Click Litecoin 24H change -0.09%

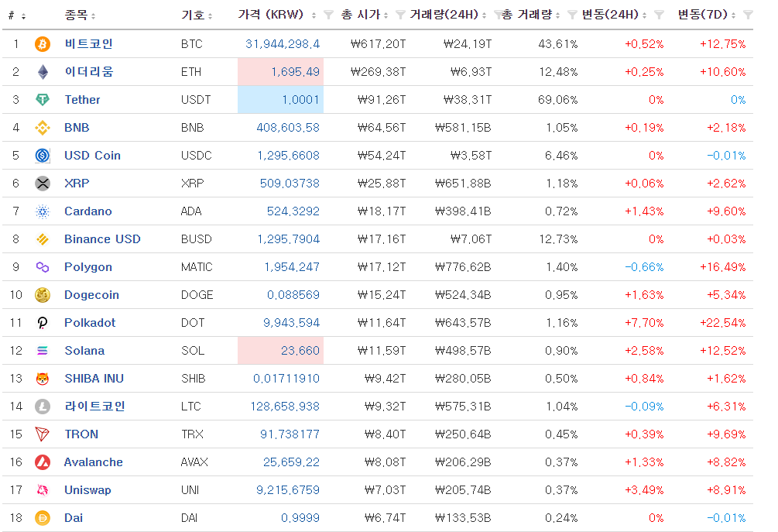(x=644, y=407)
